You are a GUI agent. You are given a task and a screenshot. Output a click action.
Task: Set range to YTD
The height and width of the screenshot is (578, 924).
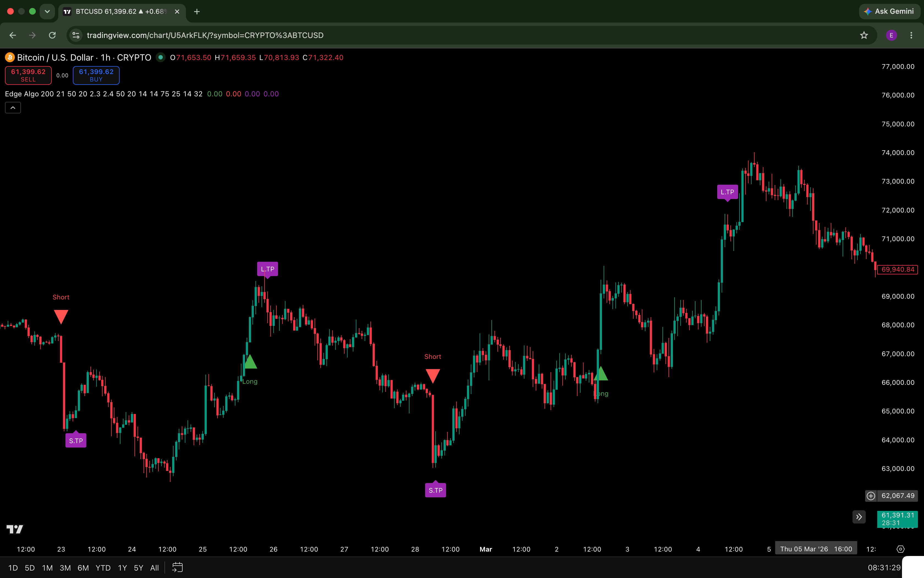[x=103, y=568]
